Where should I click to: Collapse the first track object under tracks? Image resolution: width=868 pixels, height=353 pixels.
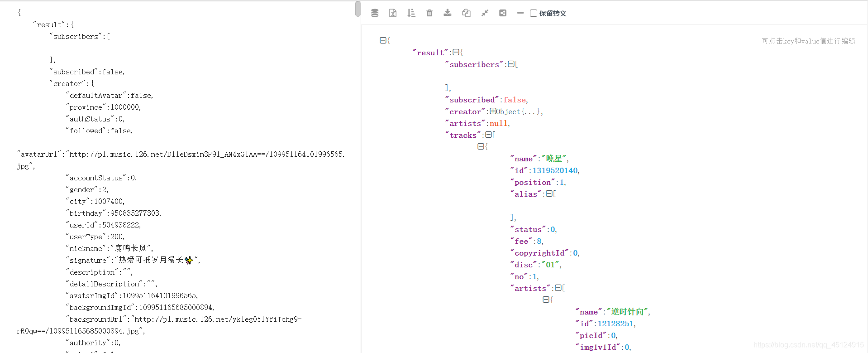pyautogui.click(x=481, y=146)
